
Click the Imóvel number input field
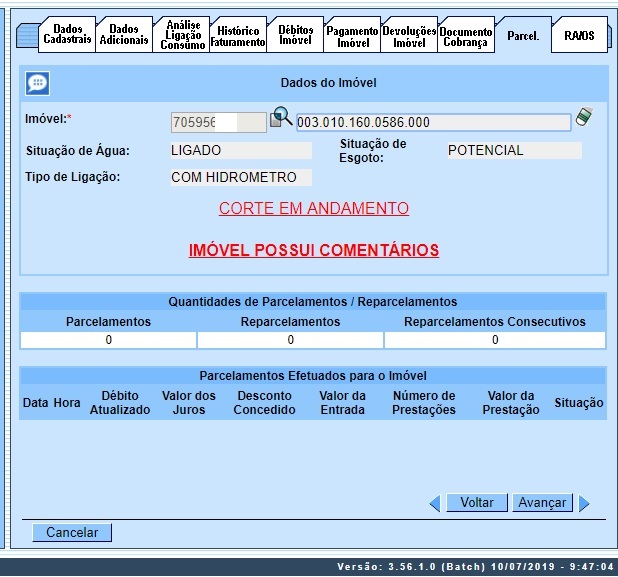click(x=218, y=122)
